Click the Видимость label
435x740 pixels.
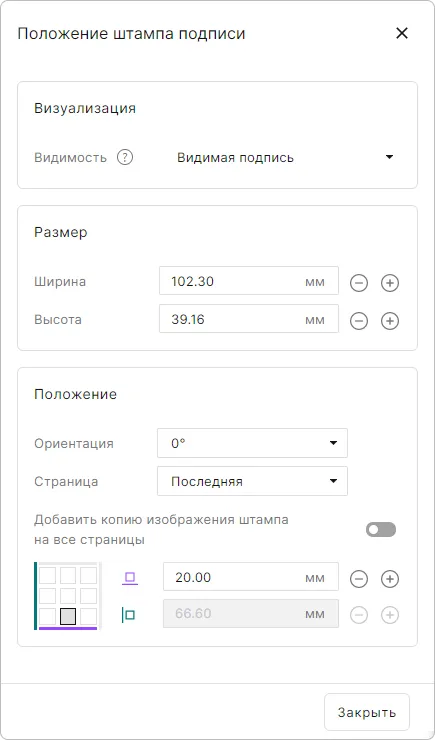coord(70,158)
